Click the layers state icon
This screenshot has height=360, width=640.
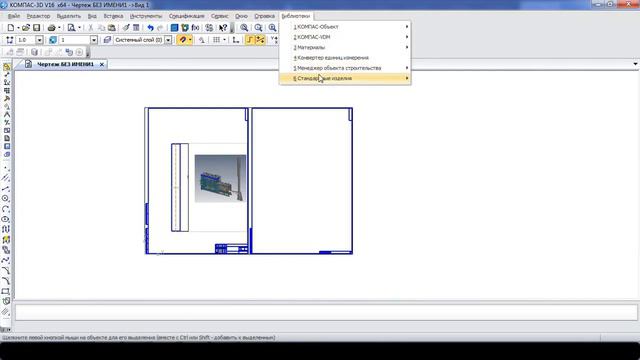point(107,40)
